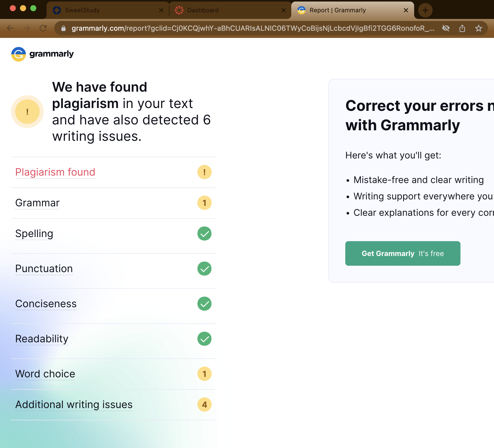Click the Get Grammarly It's free button

tap(403, 253)
